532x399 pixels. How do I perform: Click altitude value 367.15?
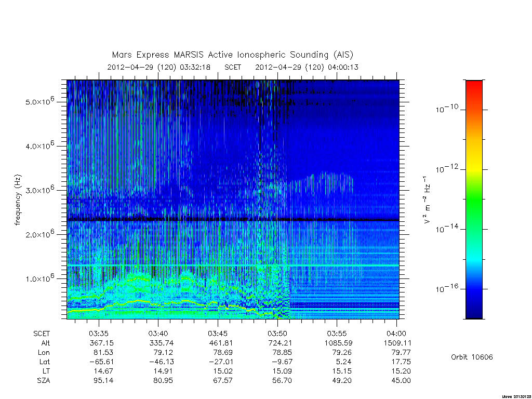(x=101, y=343)
